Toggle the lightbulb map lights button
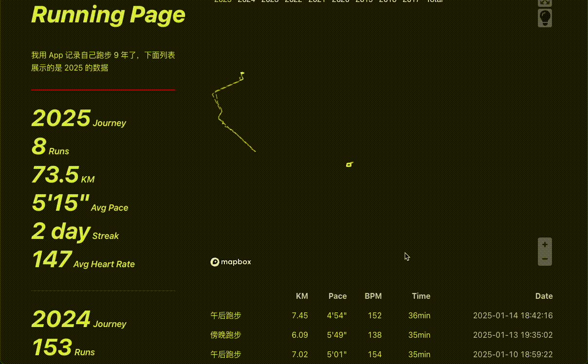 click(x=545, y=18)
